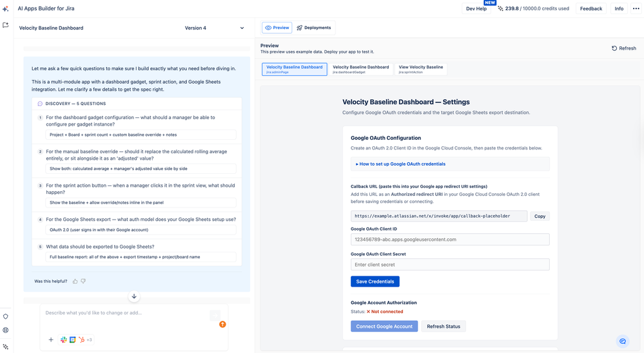
Task: Click 'Velocity Baseline Dashboard' project title
Action: click(x=52, y=28)
